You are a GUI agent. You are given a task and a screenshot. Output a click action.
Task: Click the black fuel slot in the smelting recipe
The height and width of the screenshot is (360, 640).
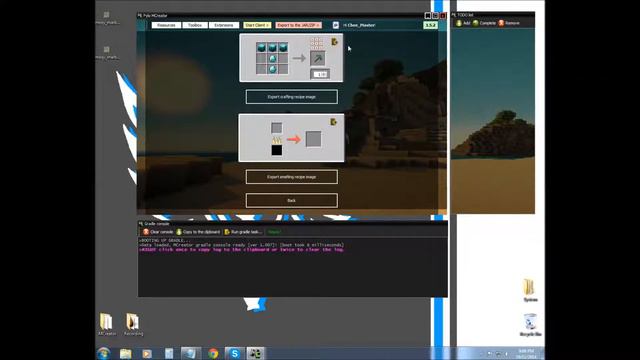(x=276, y=150)
